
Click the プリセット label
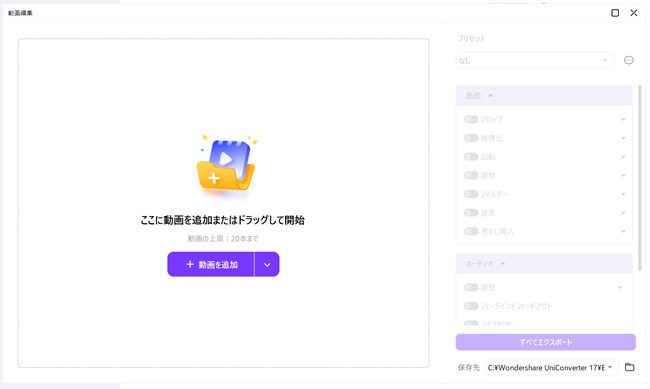[x=471, y=39]
